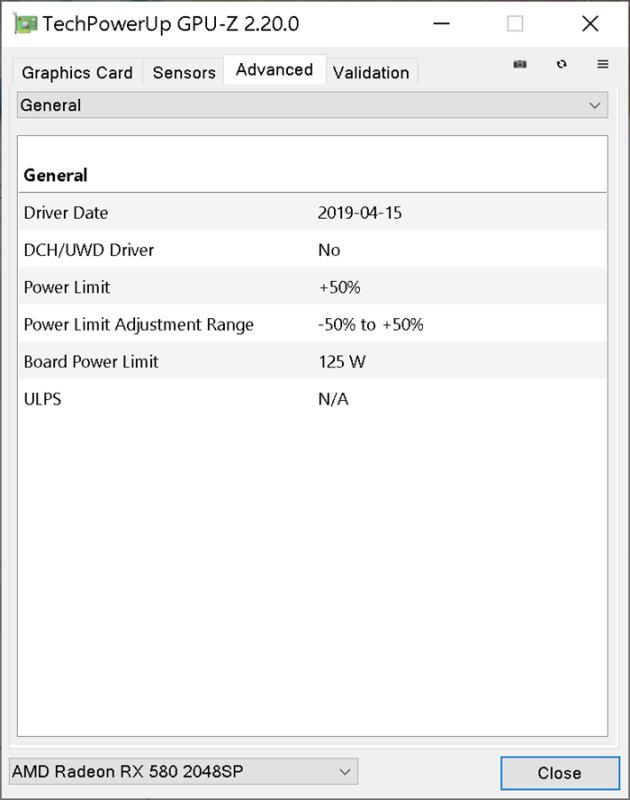Click the value 2019-04-15
Screen dimensions: 630x800
tap(360, 212)
